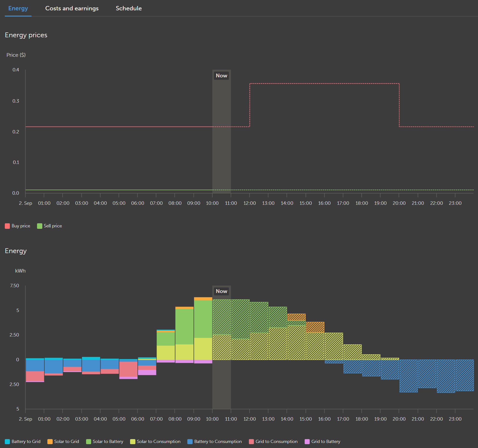Click the Now marker in prices chart
The width and height of the screenshot is (478, 448).
(221, 76)
